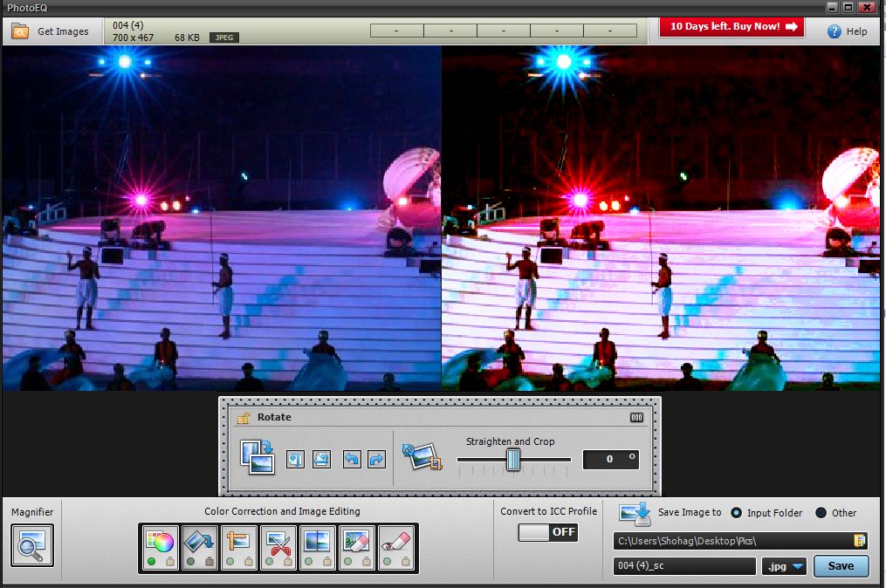Select the Other radio button
Image resolution: width=886 pixels, height=588 pixels.
821,513
